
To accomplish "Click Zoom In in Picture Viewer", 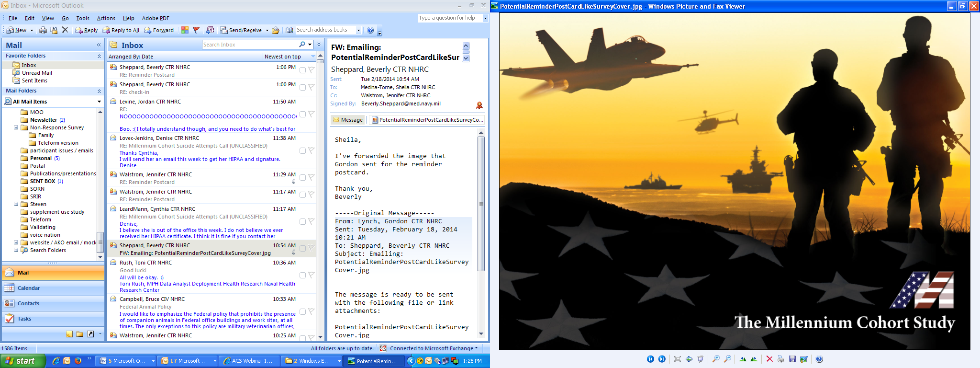I will point(716,359).
